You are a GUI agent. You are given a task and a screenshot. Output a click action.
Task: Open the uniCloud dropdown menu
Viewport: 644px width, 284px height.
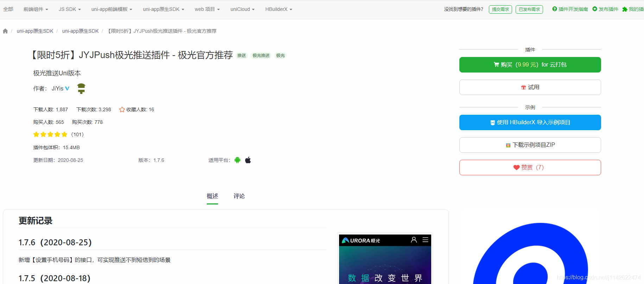pyautogui.click(x=242, y=9)
